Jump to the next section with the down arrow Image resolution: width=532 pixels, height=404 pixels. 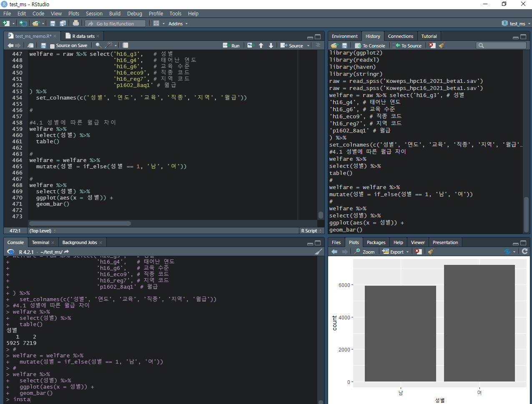click(271, 45)
